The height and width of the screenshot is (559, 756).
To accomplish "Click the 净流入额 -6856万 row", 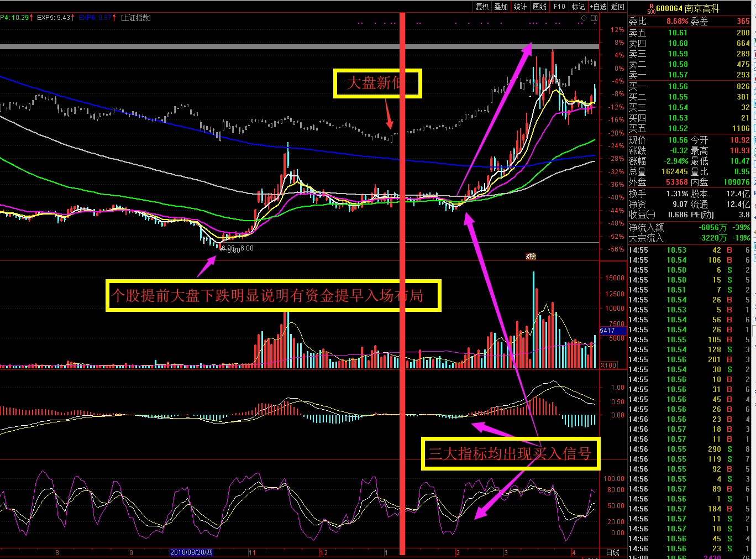I will point(689,227).
